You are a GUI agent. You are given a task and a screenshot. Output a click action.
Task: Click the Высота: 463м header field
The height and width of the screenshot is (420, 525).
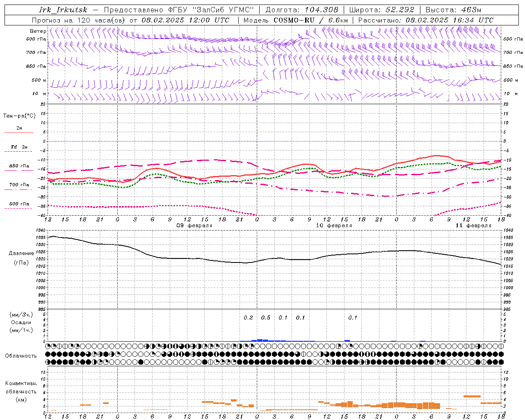[x=453, y=10]
